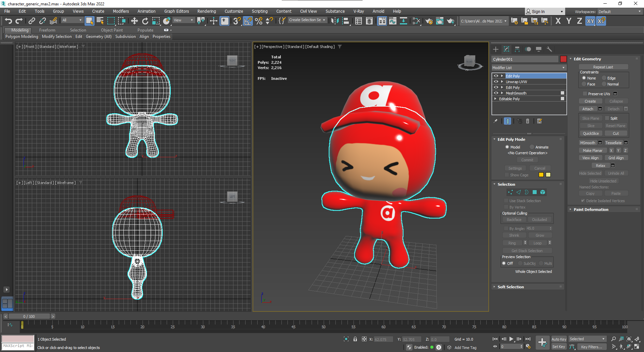Toggle eye of MeshSmooth modifier
Viewport: 644px width, 352px height.
click(496, 93)
